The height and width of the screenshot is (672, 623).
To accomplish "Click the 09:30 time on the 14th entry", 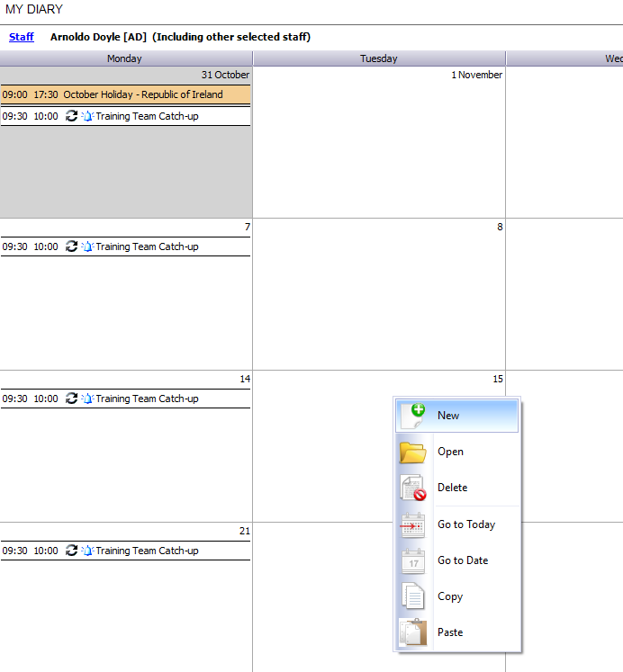I will 14,399.
